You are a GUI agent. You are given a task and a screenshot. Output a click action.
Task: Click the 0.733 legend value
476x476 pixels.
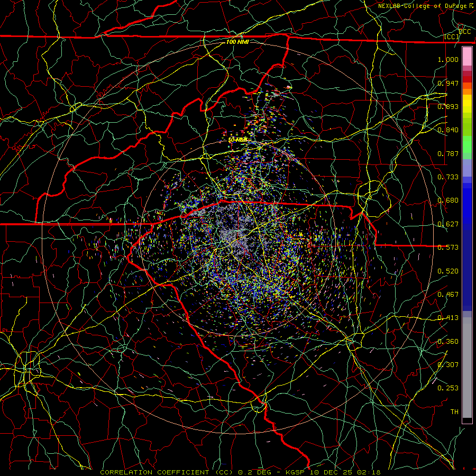coord(448,177)
